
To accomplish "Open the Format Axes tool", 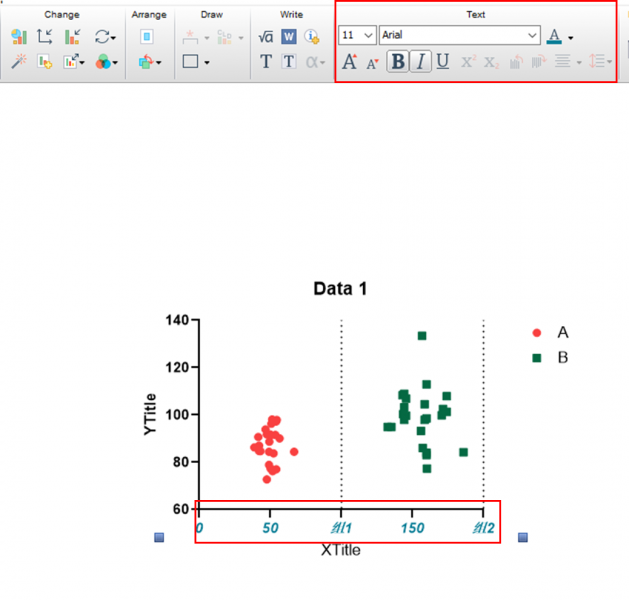I will (x=45, y=37).
